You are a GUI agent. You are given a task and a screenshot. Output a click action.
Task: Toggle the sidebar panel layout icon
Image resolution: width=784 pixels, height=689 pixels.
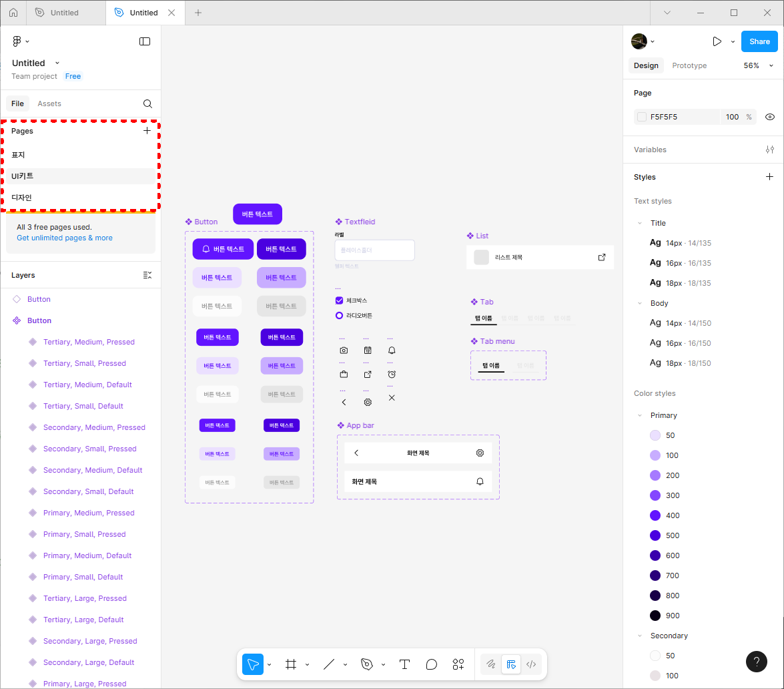tap(145, 41)
